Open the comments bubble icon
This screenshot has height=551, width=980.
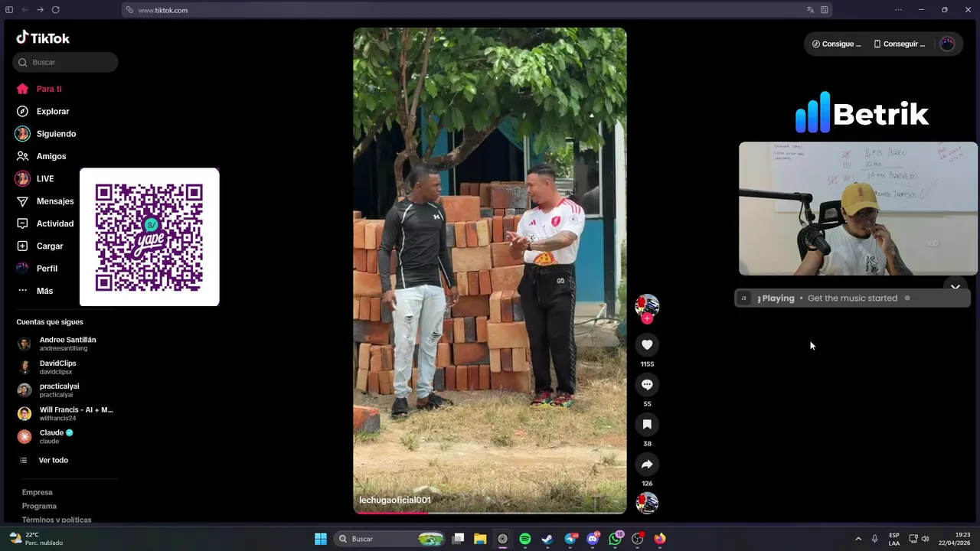click(x=647, y=385)
